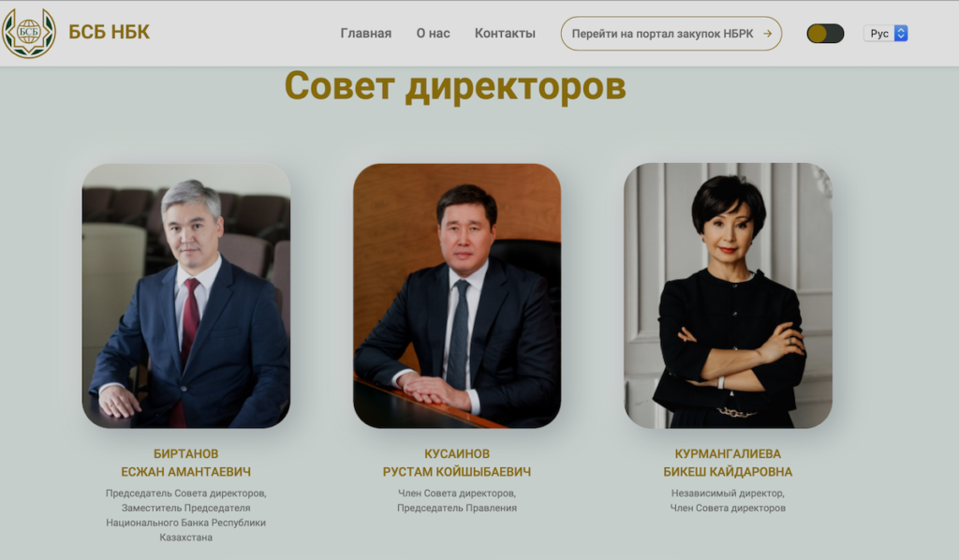Open the О нас menu item

pyautogui.click(x=433, y=34)
